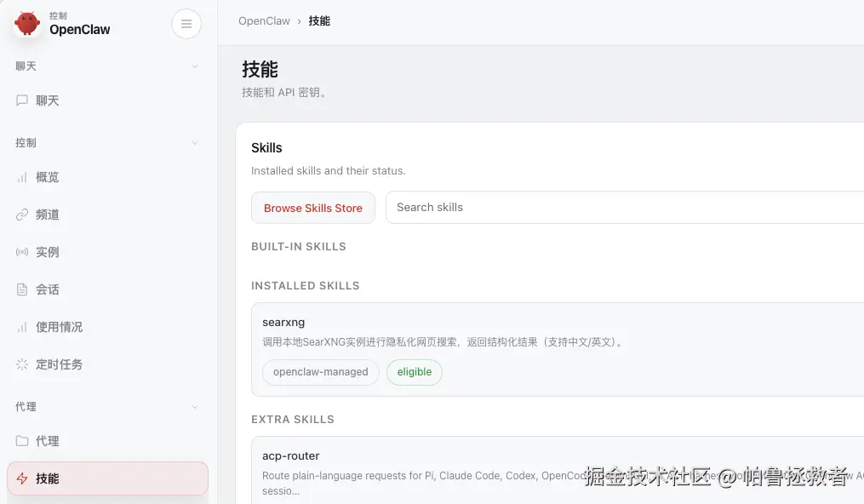This screenshot has width=864, height=504.
Task: Click the acp-router description starting 'Route plain-language'
Action: pos(564,483)
